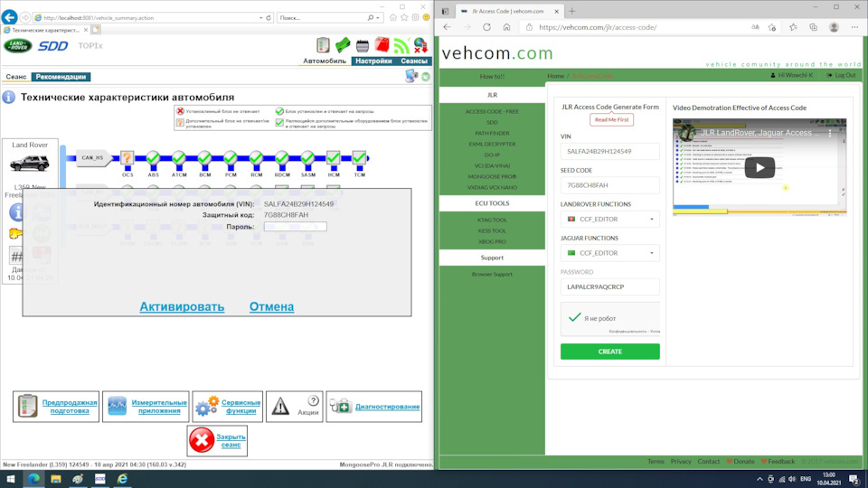Open EXML DECRYPTER in vehcom sidebar
The width and height of the screenshot is (868, 488).
tap(492, 144)
